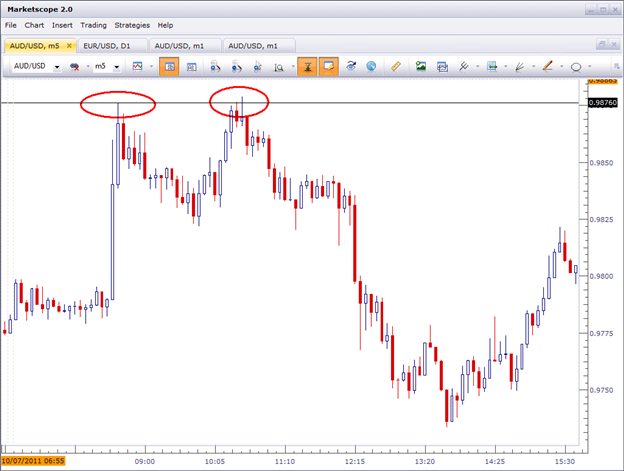
Task: Click the chart type line icon
Action: point(137,66)
